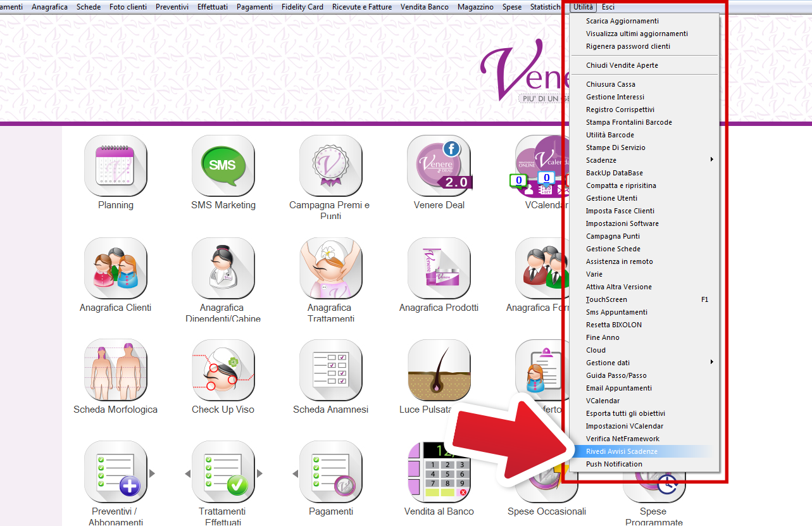Image resolution: width=812 pixels, height=526 pixels.
Task: Click arrow right of Trattamenti Effettuati icon
Action: click(259, 473)
